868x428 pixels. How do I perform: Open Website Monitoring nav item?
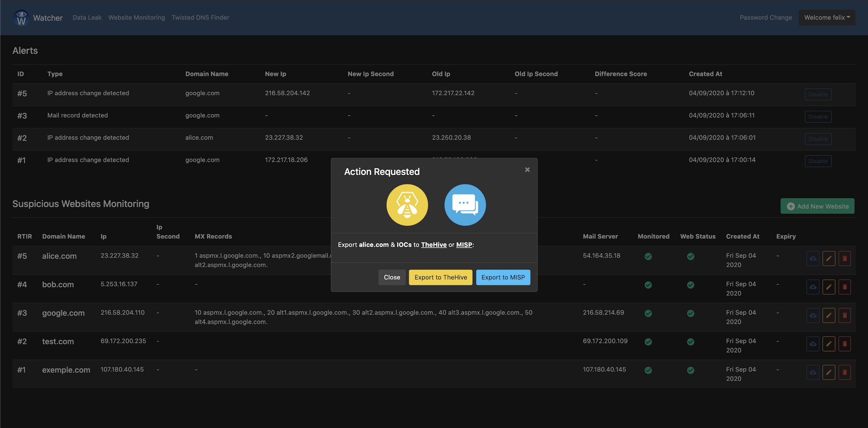(x=136, y=18)
